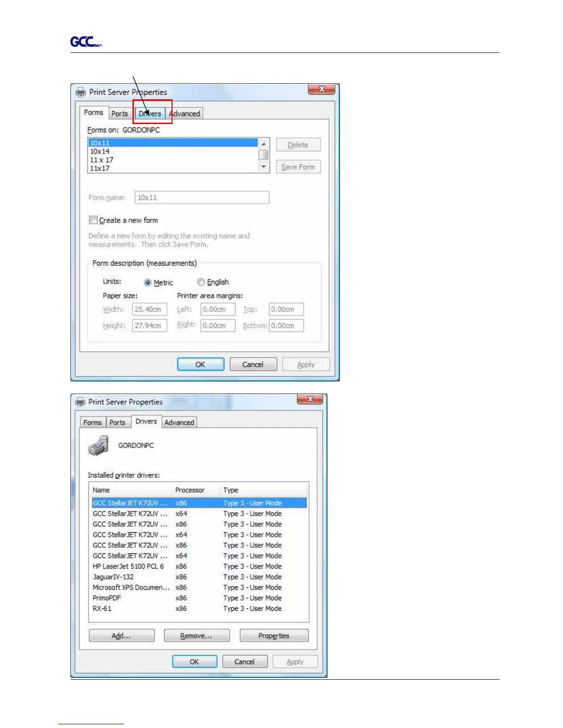Open the Advanced tab above the GORDONPC forms list

coord(184,114)
